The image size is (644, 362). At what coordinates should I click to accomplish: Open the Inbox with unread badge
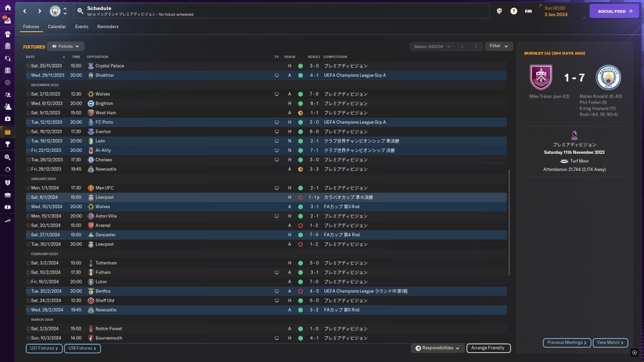coord(7,22)
